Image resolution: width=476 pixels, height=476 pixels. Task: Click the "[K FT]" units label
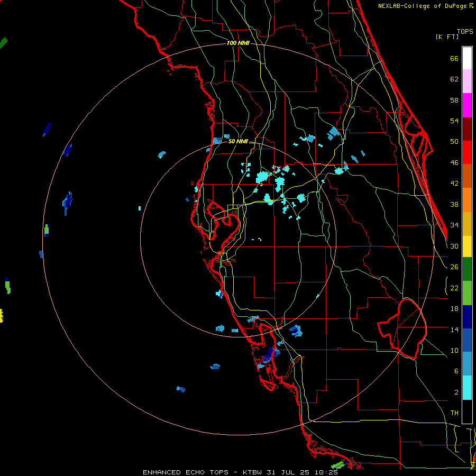click(x=447, y=36)
